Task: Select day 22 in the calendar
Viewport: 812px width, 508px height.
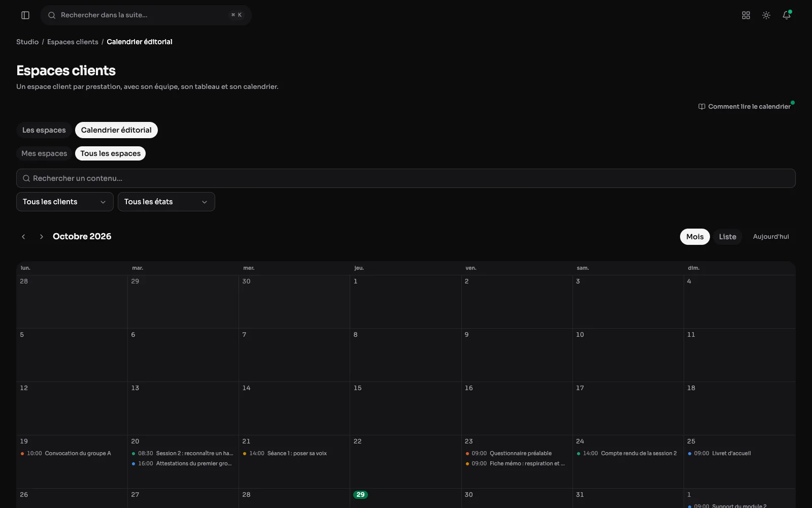Action: [x=358, y=441]
